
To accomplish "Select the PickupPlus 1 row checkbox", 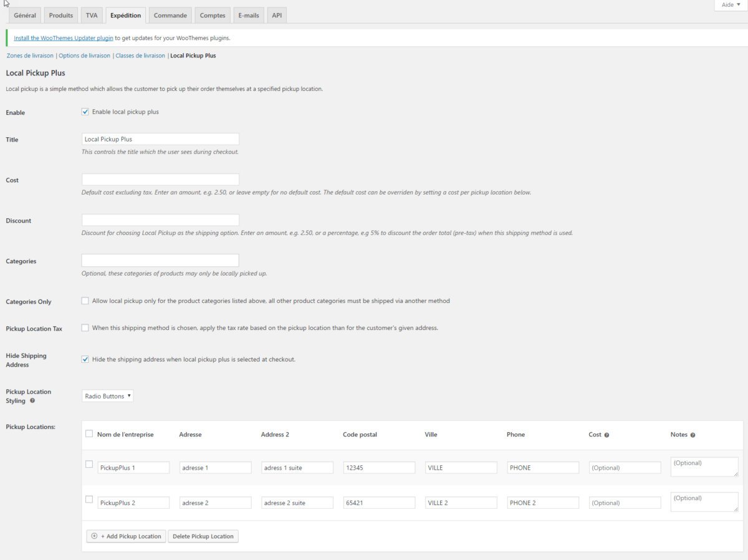I will click(89, 464).
